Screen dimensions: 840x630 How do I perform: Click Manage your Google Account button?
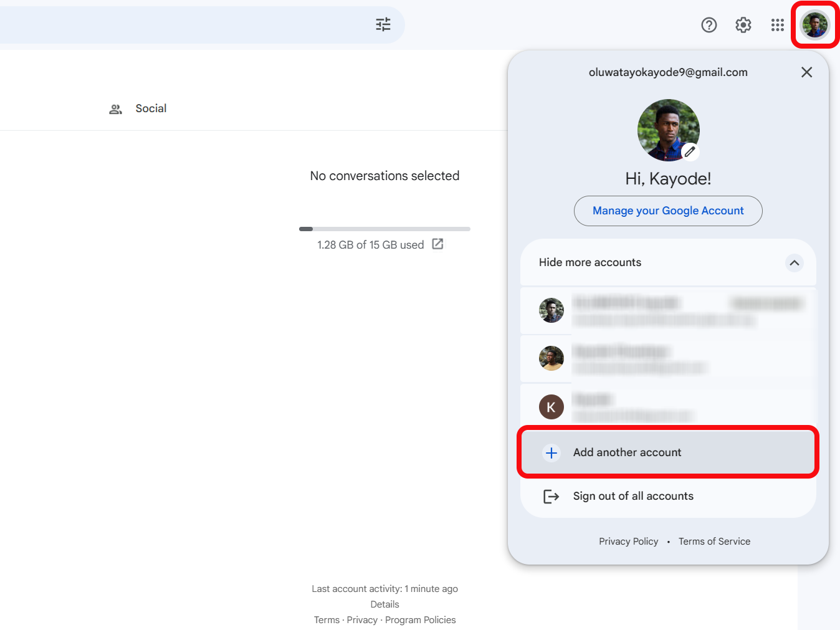coord(668,211)
